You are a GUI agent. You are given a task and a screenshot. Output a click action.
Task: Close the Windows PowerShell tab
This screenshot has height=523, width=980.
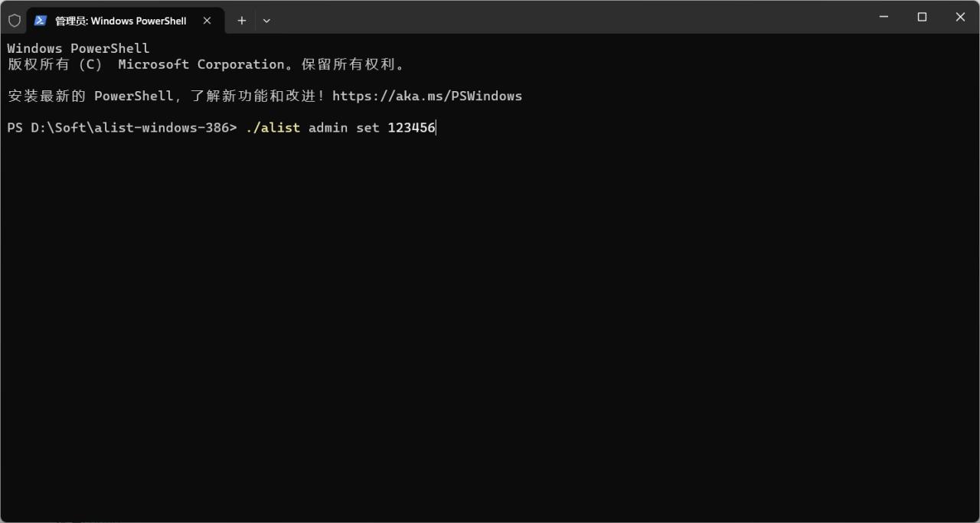coord(207,21)
